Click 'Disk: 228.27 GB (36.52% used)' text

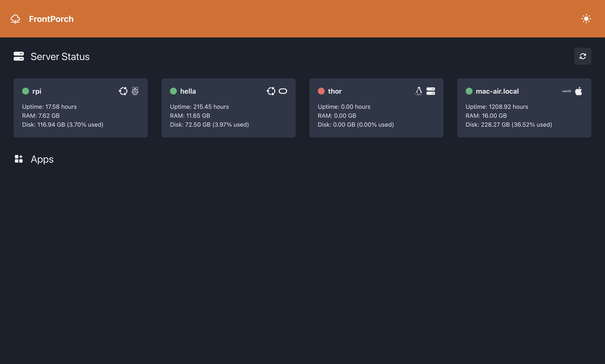click(x=509, y=125)
